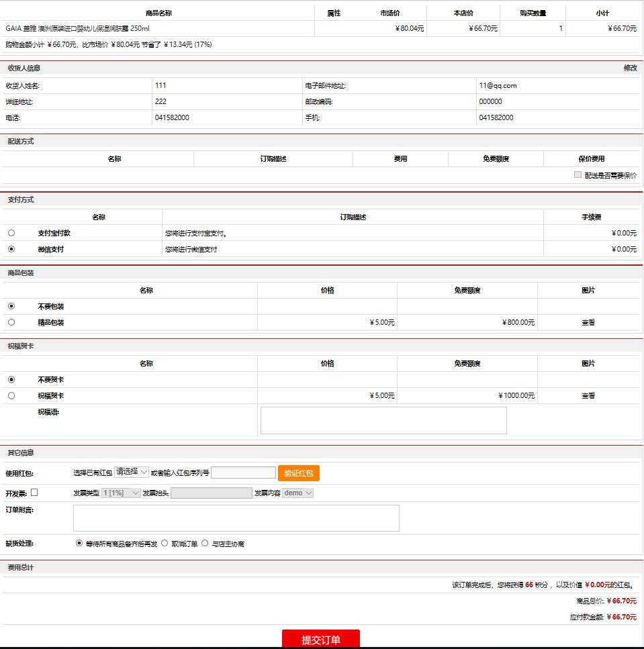Focus the red packet serial number field

tap(244, 472)
